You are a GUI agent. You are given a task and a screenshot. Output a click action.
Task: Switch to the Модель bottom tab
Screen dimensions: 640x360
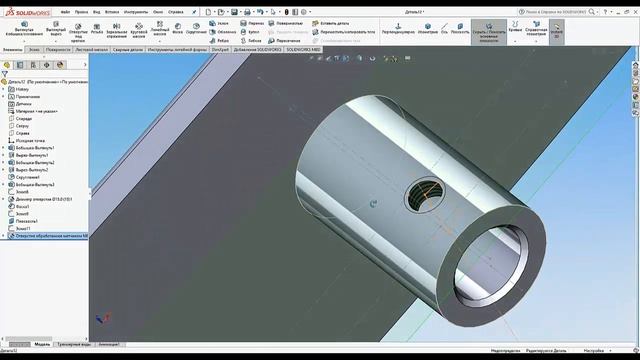42,344
